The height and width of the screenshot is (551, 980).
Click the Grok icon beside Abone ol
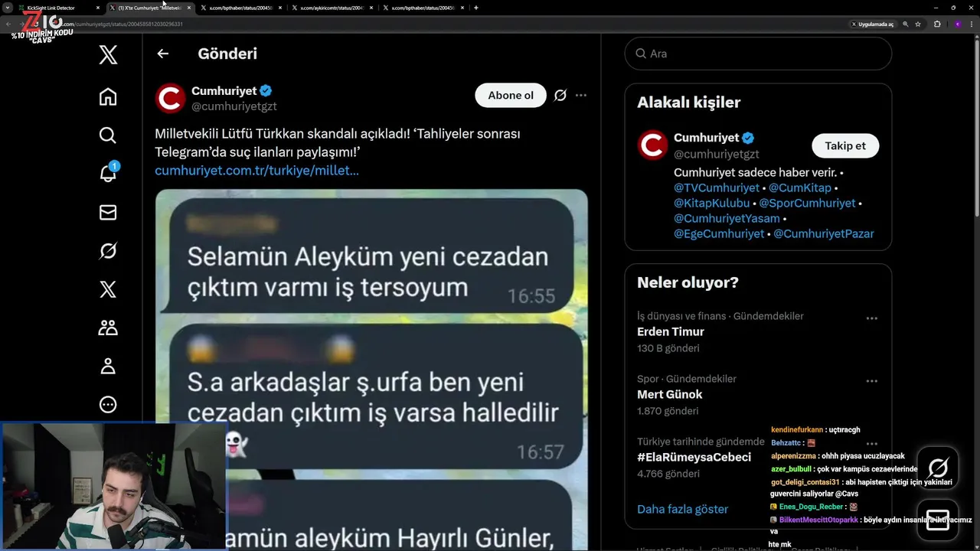click(560, 96)
